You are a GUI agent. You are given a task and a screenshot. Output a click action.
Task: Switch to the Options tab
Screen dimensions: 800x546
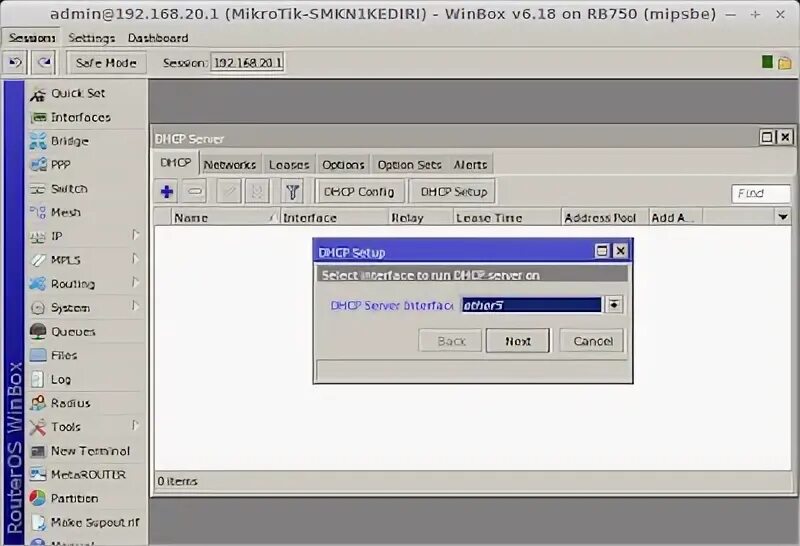[x=343, y=165]
